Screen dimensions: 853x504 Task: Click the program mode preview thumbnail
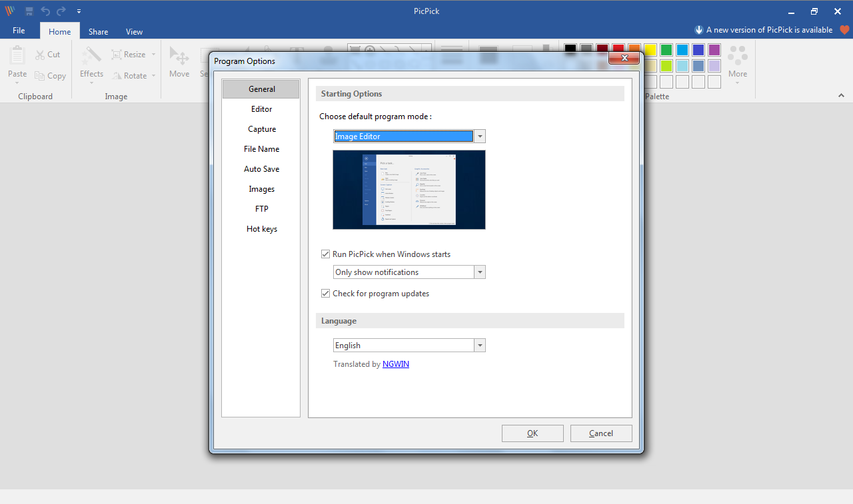click(x=409, y=190)
